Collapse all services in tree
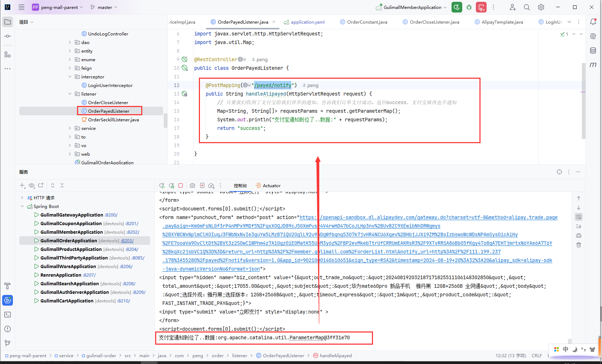The image size is (602, 364). pos(62,185)
